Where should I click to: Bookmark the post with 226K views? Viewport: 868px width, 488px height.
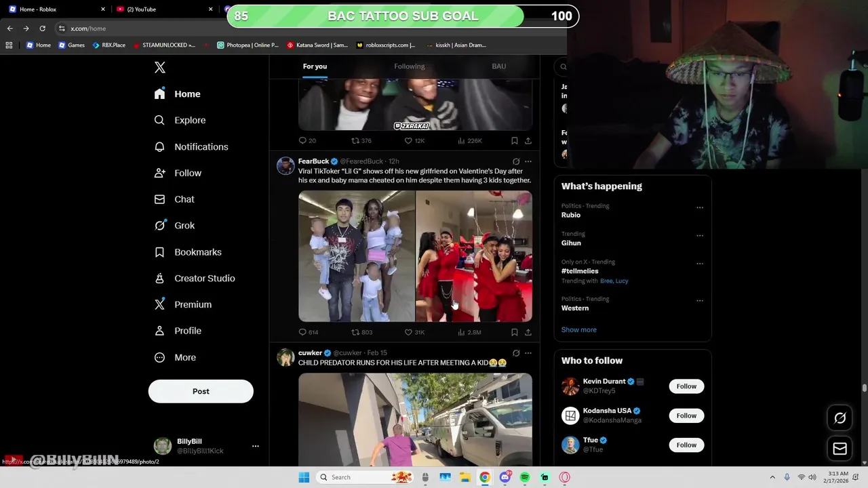pos(514,140)
